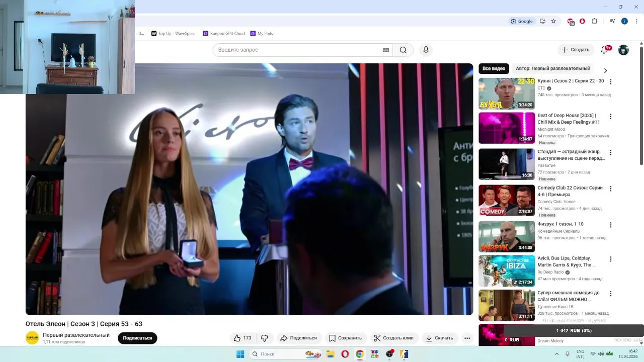Open the Физрук 1 сезон thumbnail
The height and width of the screenshot is (362, 644).
pyautogui.click(x=507, y=236)
